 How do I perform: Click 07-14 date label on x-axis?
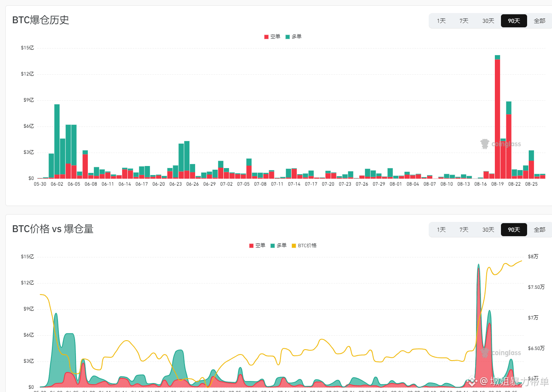[x=294, y=184]
